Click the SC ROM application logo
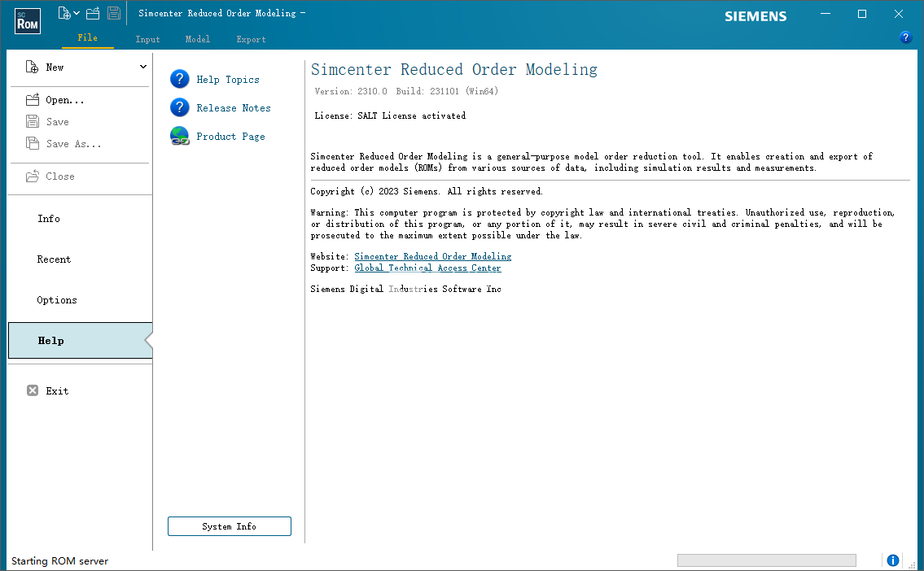This screenshot has height=571, width=924. pos(27,21)
